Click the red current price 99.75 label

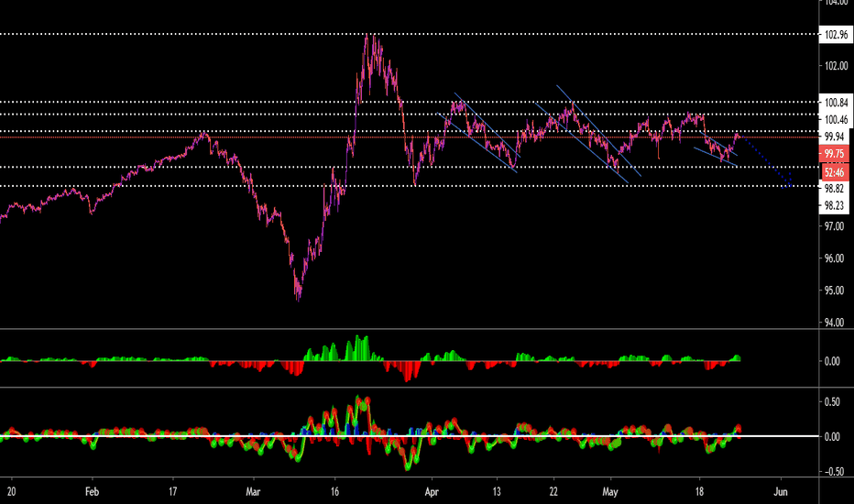pos(835,154)
